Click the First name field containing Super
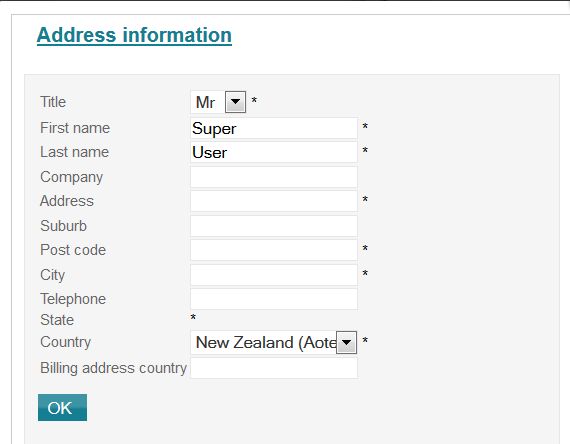Screen dimensions: 570x444 click(x=274, y=128)
